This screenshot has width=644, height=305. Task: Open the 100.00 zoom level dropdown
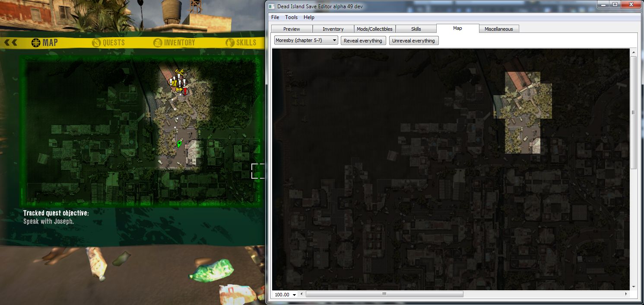tap(286, 295)
